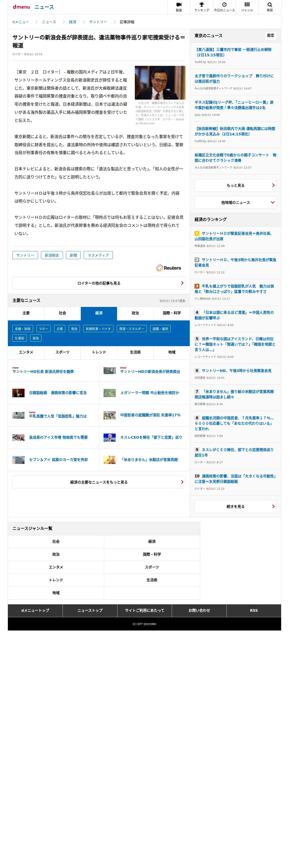Click the 資源・エネルギー subcategory chip
Screen dimensions: 289x868
click(x=131, y=329)
